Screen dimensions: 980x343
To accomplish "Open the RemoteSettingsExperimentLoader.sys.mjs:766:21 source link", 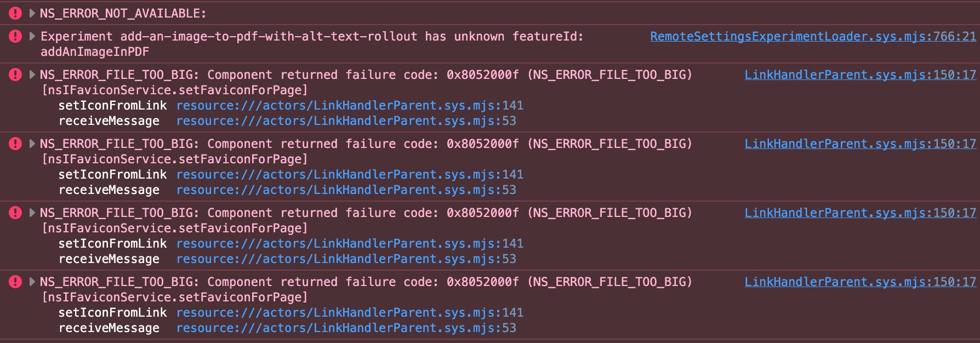I will [813, 37].
